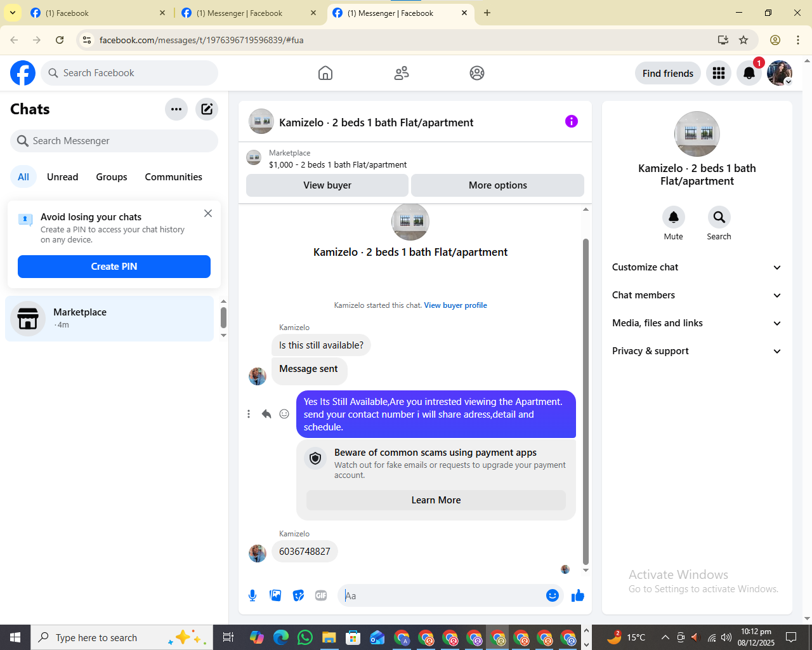This screenshot has height=650, width=812.
Task: Open File Explorer from the taskbar
Action: click(329, 637)
